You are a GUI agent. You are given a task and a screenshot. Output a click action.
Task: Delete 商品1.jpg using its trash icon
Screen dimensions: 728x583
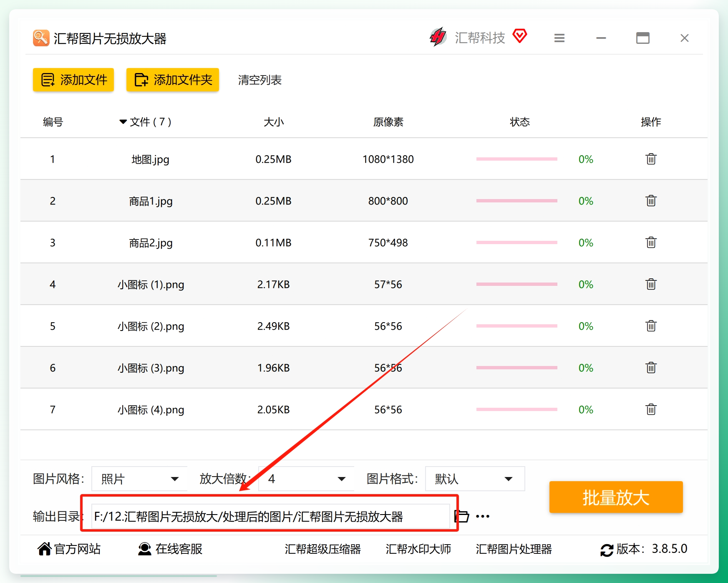tap(651, 201)
